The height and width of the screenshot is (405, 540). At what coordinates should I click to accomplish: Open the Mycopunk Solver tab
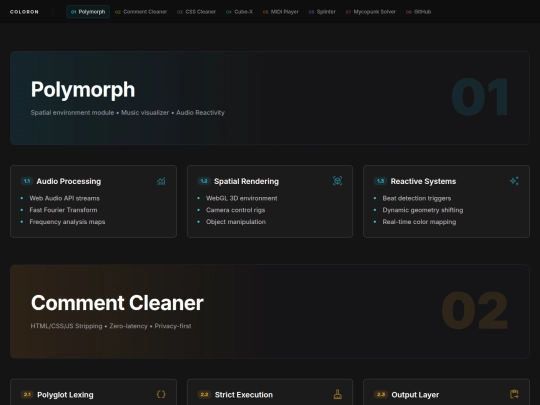coord(371,12)
